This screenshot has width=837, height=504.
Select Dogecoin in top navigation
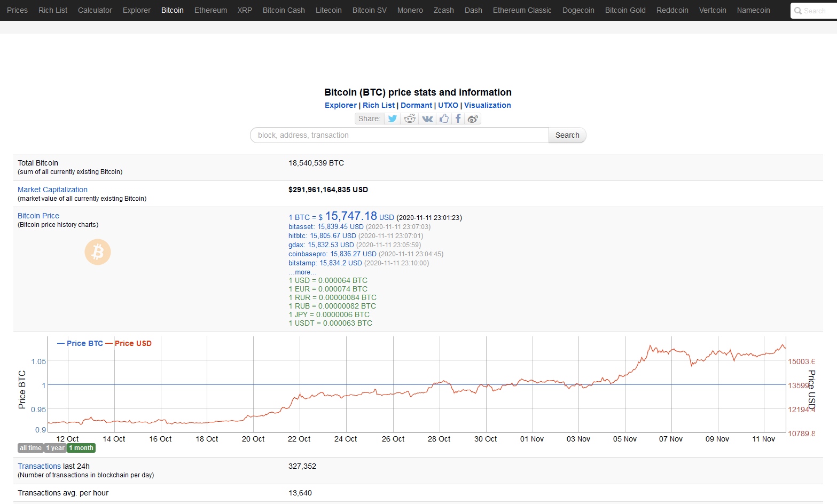578,10
